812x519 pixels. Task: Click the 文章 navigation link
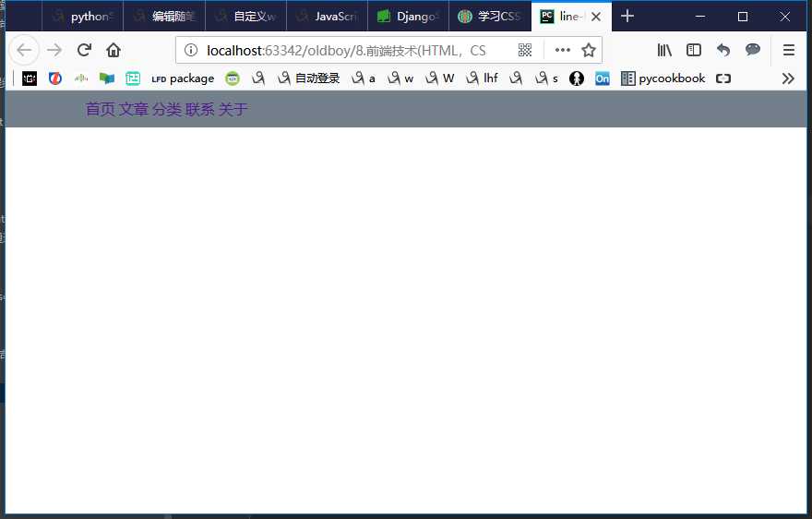pyautogui.click(x=134, y=109)
